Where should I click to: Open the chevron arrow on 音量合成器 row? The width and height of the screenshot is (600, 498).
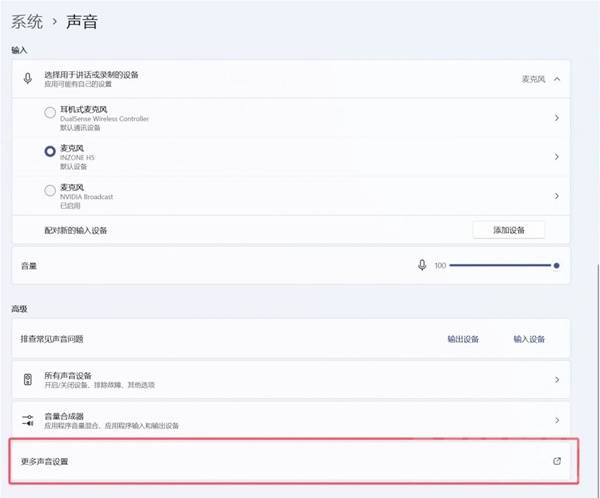click(x=556, y=420)
